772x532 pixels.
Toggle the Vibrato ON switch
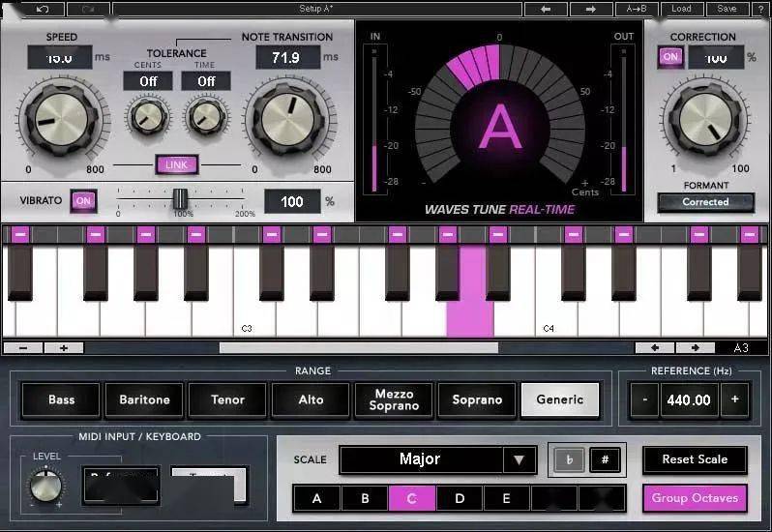pos(83,201)
